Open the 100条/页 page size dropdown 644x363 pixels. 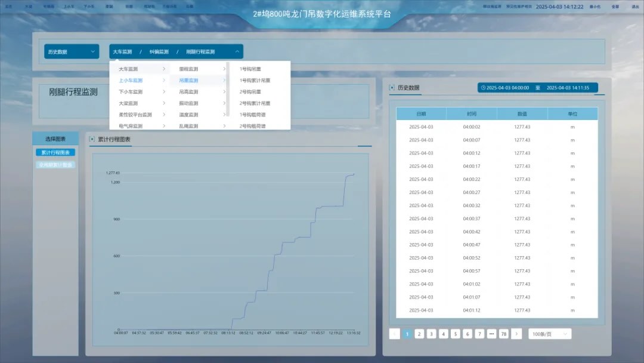click(x=550, y=334)
